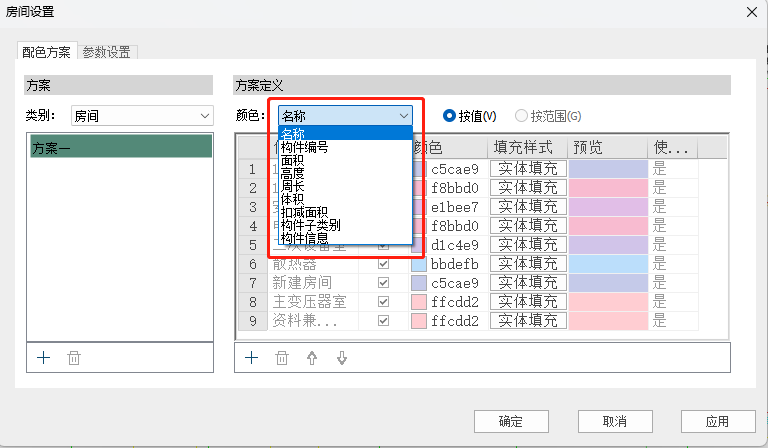Click hex value e1bee7 in row 3
This screenshot has width=768, height=448.
[x=455, y=207]
